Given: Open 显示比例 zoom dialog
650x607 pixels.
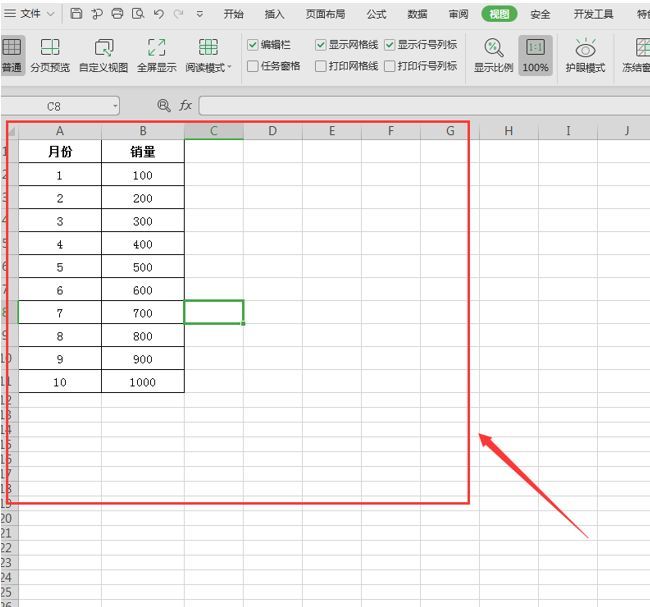Looking at the screenshot, I should 493,55.
